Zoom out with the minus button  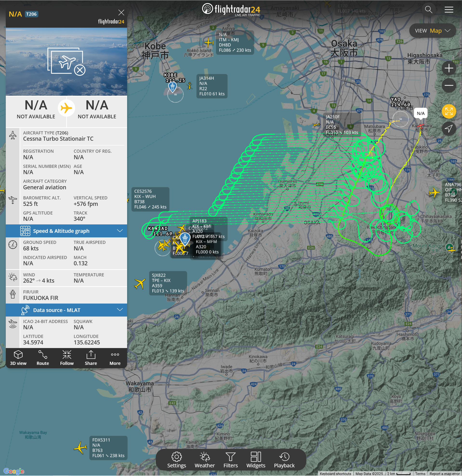[449, 85]
